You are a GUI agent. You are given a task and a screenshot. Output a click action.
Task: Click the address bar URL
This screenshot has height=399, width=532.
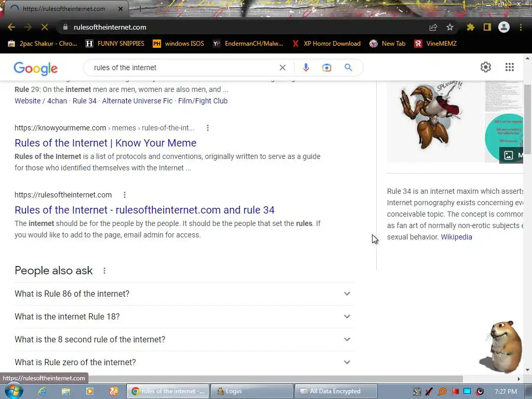click(110, 27)
